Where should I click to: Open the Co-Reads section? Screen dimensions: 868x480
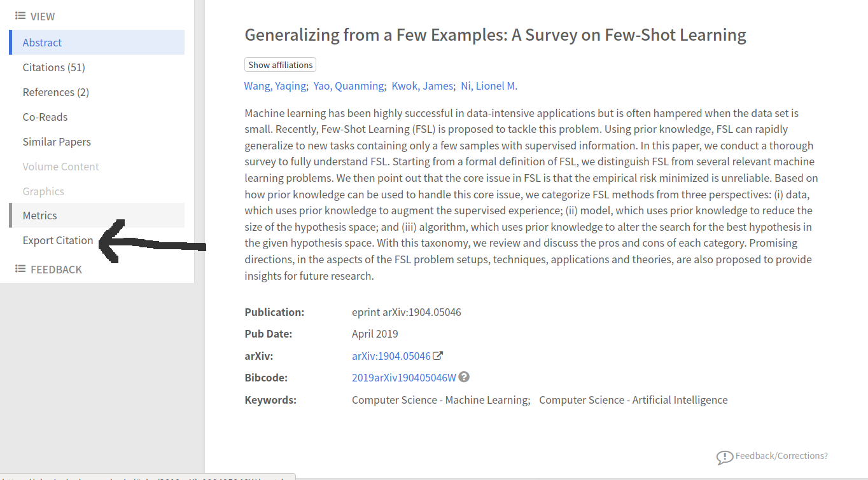tap(45, 116)
